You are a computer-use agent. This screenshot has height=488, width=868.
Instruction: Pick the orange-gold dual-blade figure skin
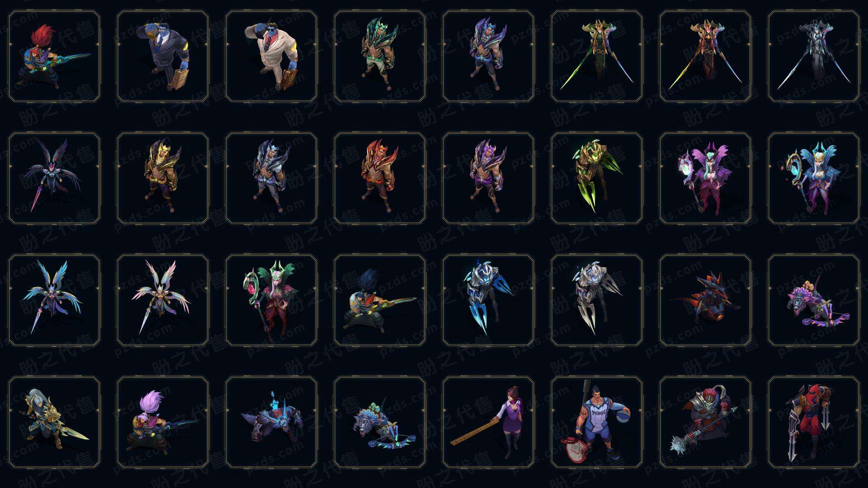(705, 56)
